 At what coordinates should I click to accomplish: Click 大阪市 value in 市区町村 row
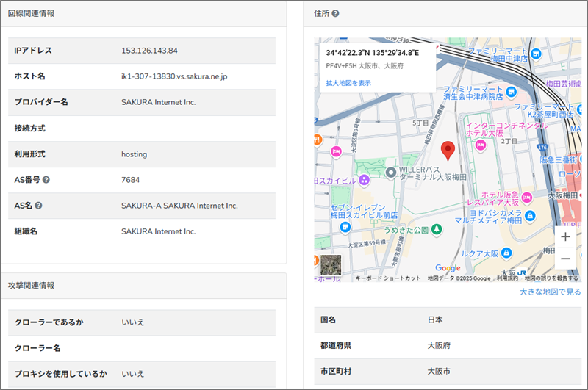[x=439, y=371]
